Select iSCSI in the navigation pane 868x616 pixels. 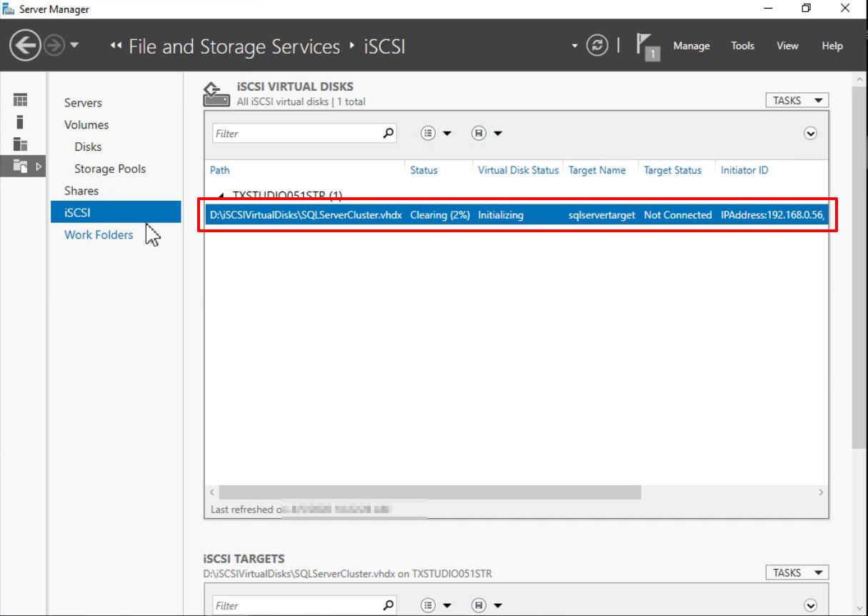pos(116,212)
